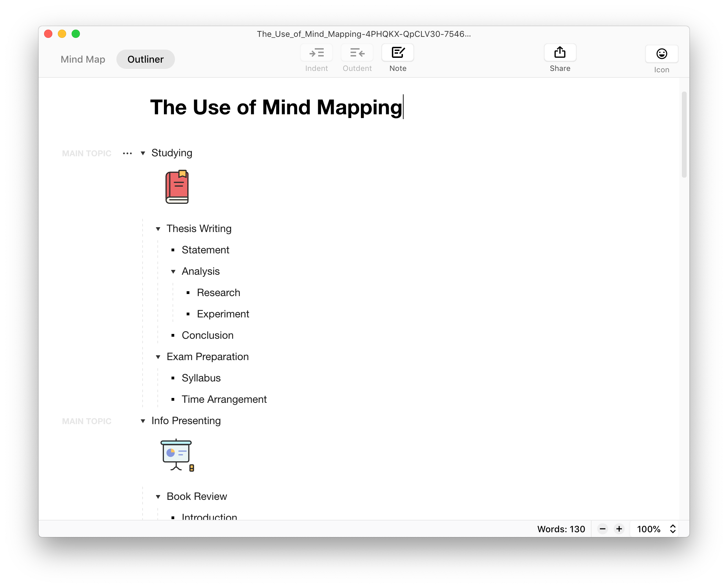Click the red book sticker image
The image size is (728, 588).
coord(177,187)
